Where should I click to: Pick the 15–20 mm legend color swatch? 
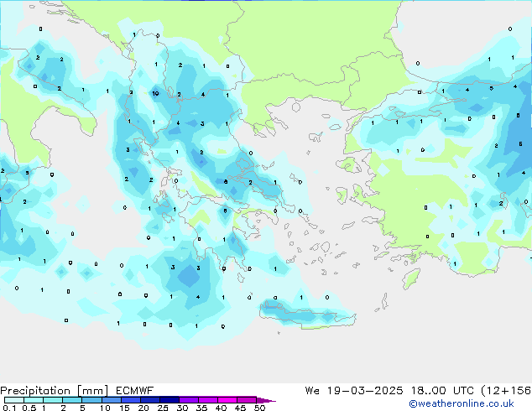(x=131, y=400)
